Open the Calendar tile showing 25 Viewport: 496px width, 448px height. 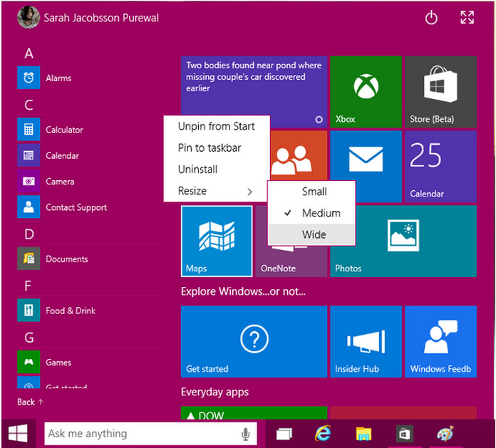[x=440, y=167]
